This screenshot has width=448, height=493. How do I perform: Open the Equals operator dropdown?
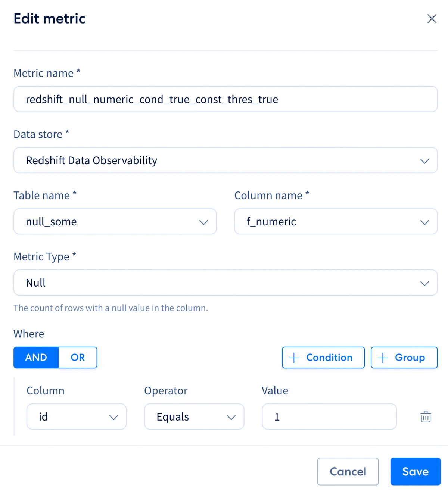pos(194,416)
